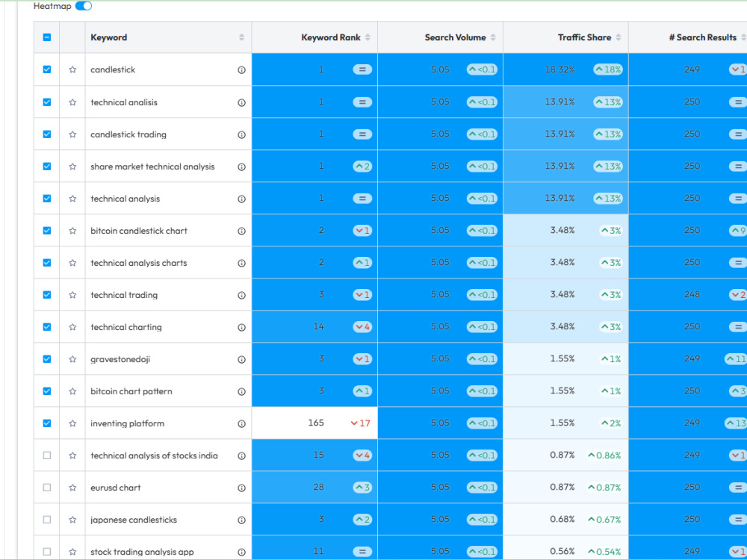Toggle the select-all checkbox in header

[x=46, y=37]
